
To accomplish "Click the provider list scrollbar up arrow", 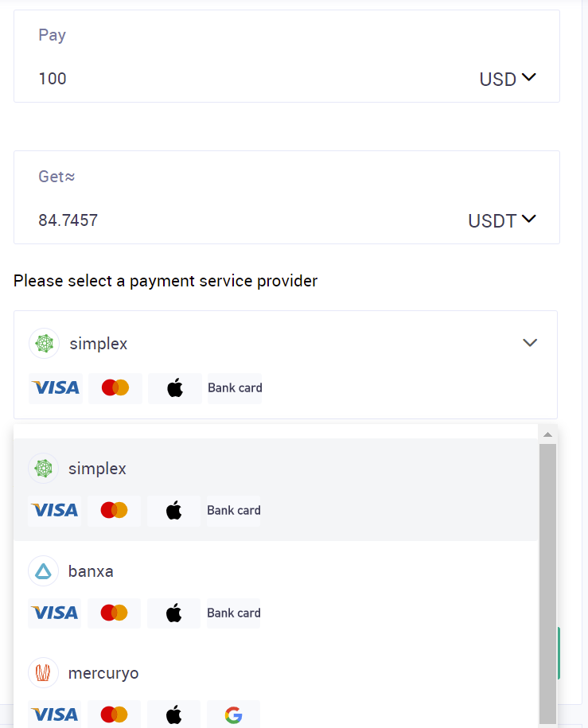I will click(547, 434).
